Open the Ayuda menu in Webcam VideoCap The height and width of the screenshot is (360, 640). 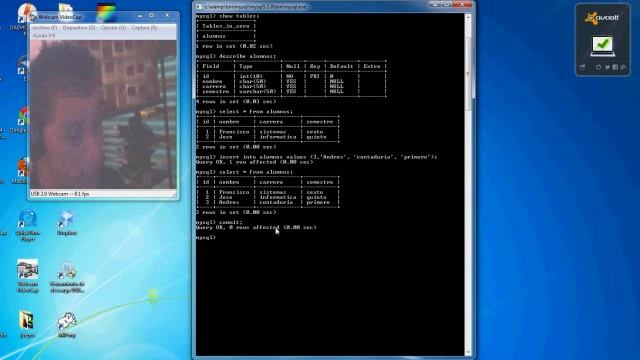tap(43, 36)
